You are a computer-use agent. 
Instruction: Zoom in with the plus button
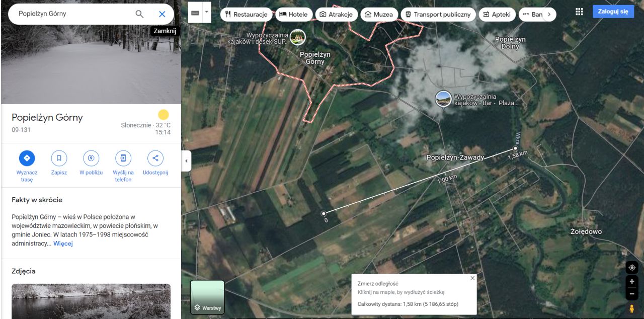tap(632, 282)
